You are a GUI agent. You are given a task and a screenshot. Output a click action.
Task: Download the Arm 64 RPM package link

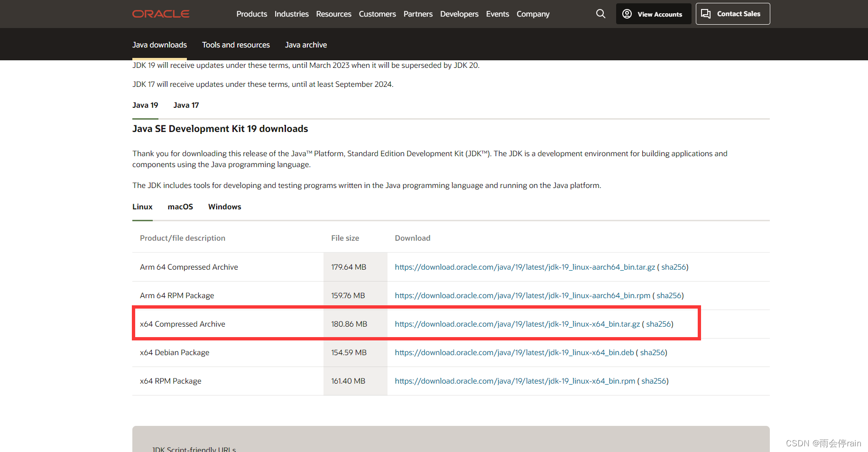tap(522, 295)
